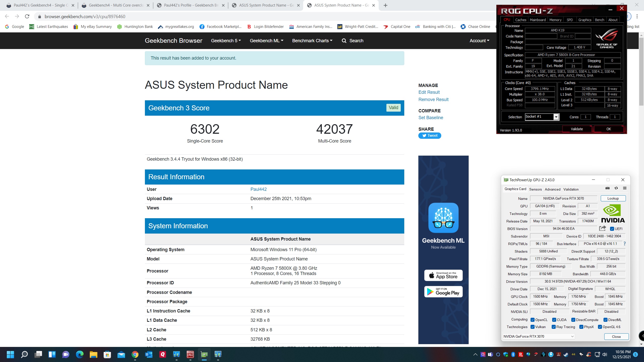Toggle the PhysX checkbox
644x362 pixels.
[x=581, y=327]
